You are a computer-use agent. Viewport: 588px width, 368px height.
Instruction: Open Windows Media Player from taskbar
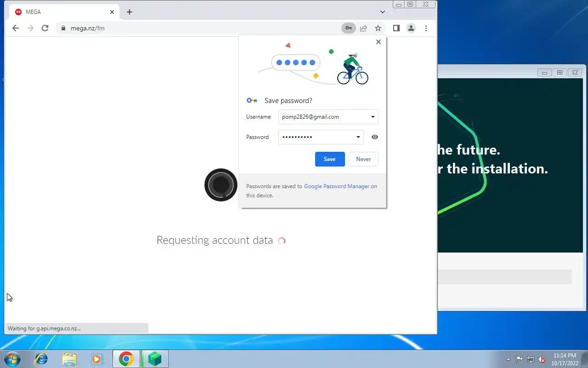point(97,359)
